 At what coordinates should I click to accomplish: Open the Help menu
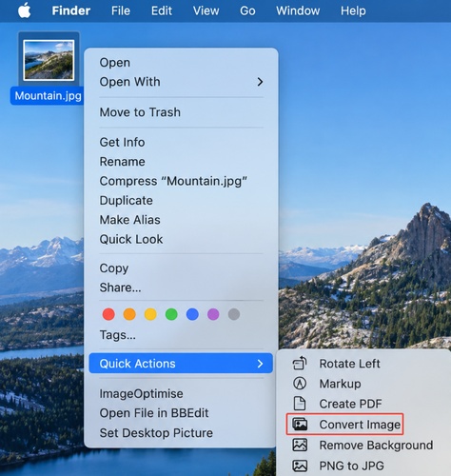coord(353,10)
